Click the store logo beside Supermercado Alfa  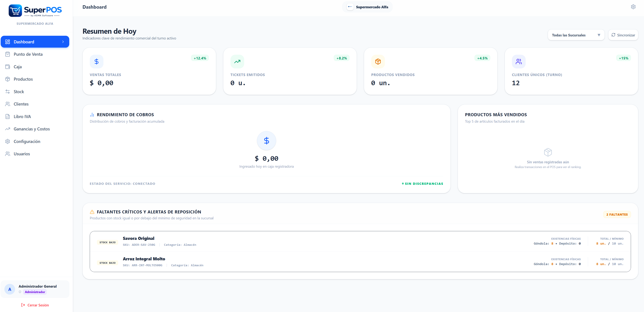(x=350, y=7)
